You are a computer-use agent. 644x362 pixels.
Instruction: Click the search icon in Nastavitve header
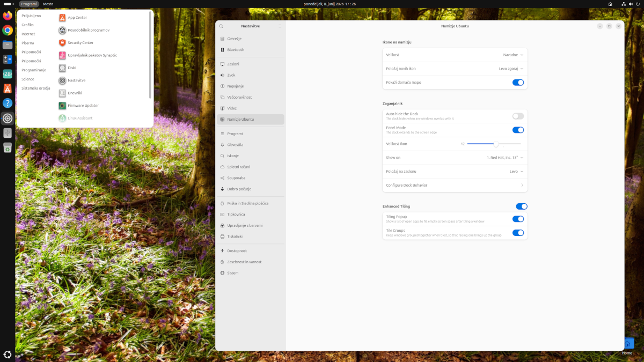pos(221,26)
